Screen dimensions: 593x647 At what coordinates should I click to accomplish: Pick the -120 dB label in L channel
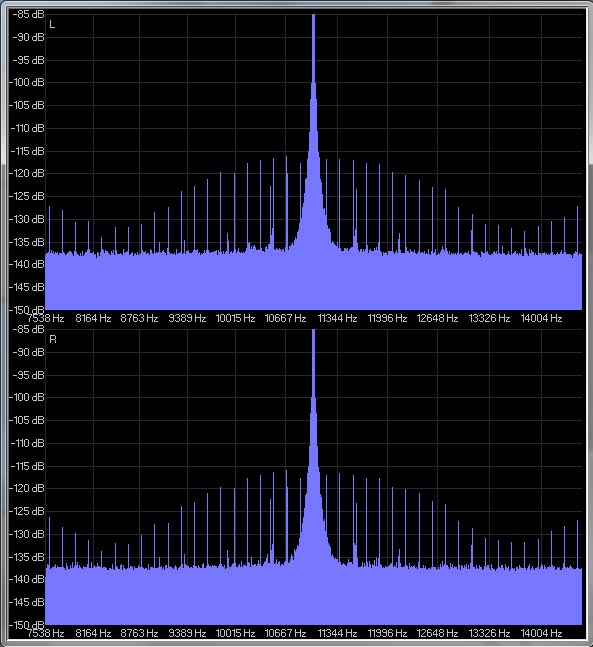[x=27, y=173]
